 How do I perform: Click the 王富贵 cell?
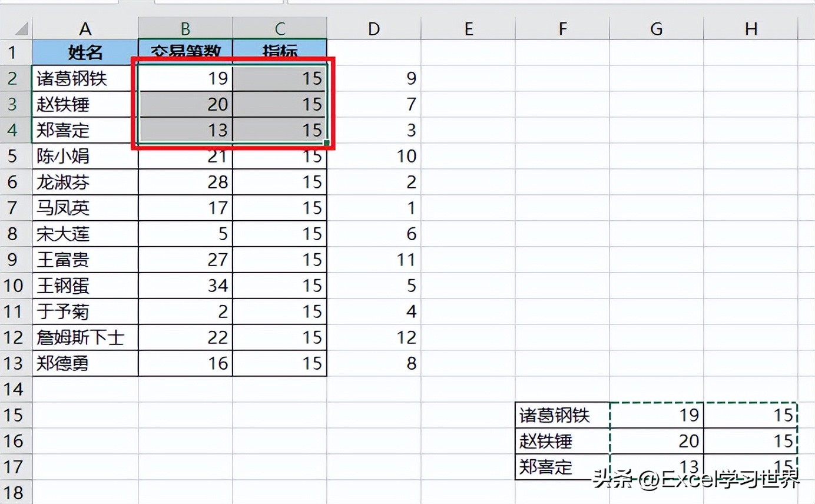point(85,260)
